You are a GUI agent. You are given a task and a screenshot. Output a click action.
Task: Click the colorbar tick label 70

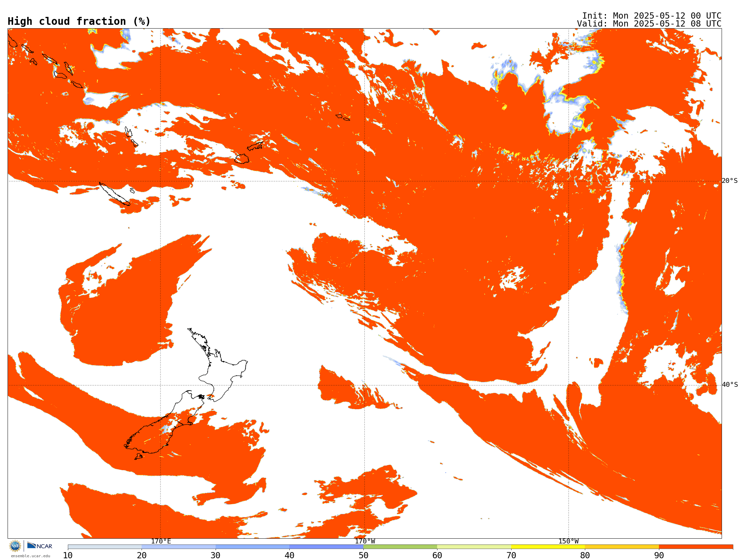(x=511, y=556)
